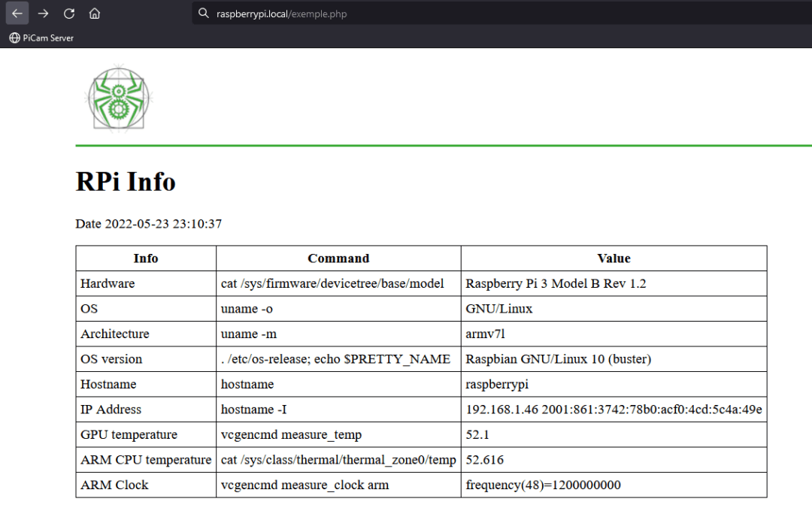Click the search magnifier in the address bar
Viewport: 812px width, 523px height.
click(x=203, y=13)
